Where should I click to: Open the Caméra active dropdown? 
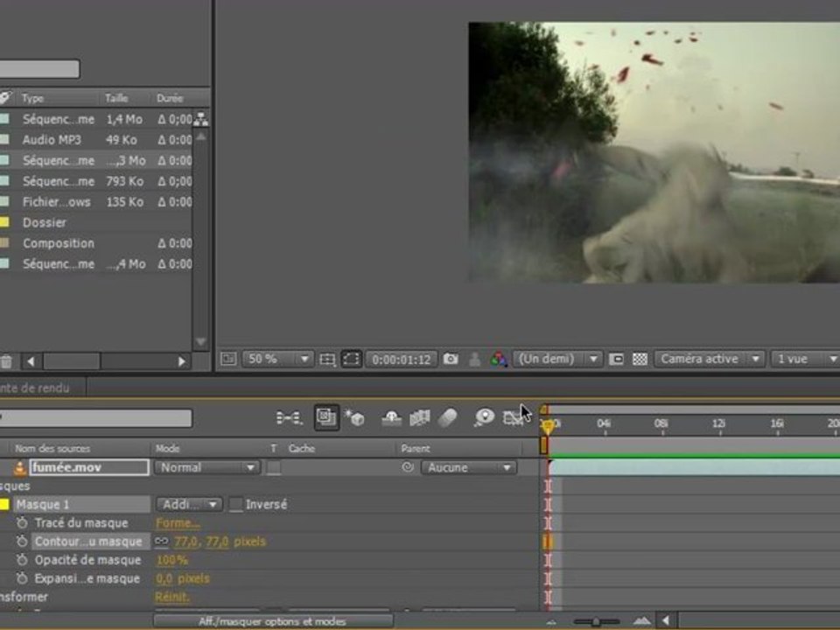point(710,359)
